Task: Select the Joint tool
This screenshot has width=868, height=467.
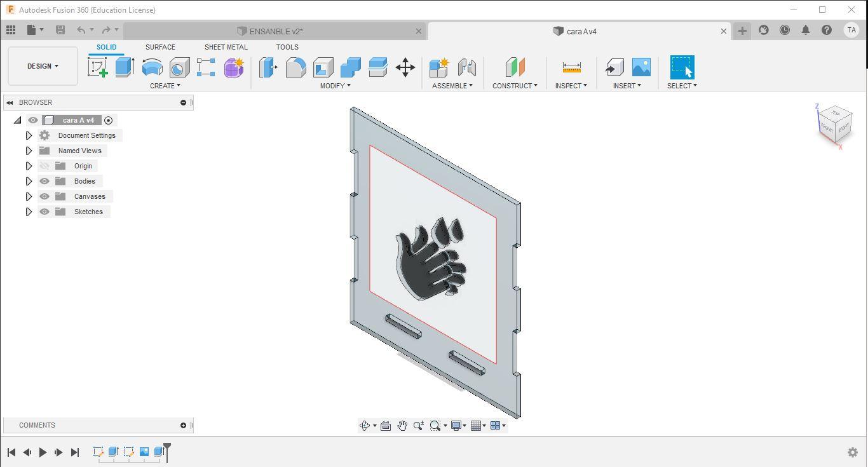Action: coord(466,67)
